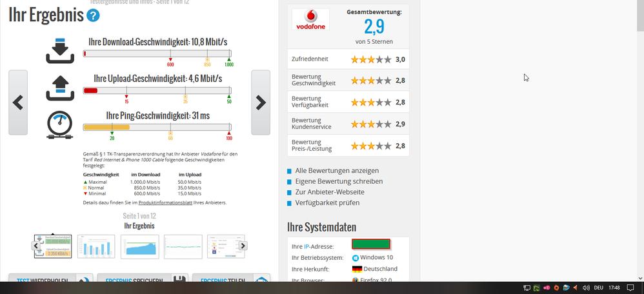
Task: Open Zur Anbieter-Webseite link
Action: tap(330, 191)
